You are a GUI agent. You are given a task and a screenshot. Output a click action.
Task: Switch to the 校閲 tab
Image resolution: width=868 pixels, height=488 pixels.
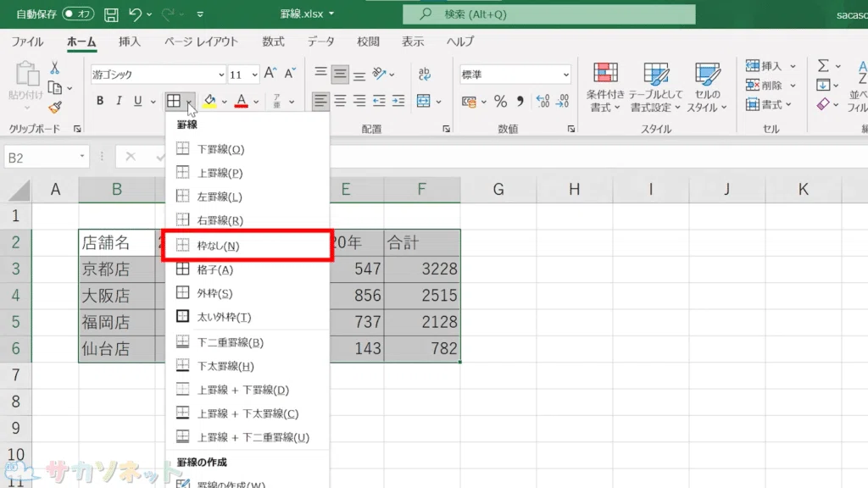tap(368, 42)
